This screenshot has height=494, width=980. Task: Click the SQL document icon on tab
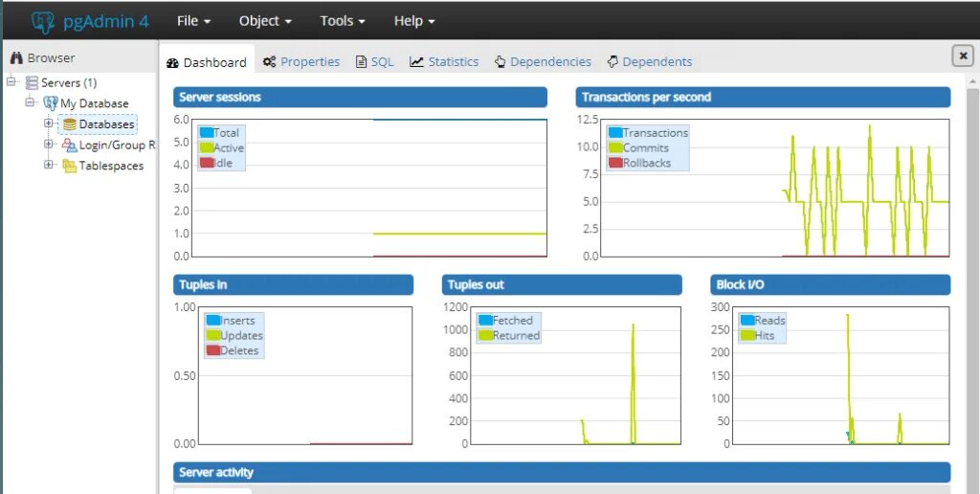pyautogui.click(x=361, y=62)
